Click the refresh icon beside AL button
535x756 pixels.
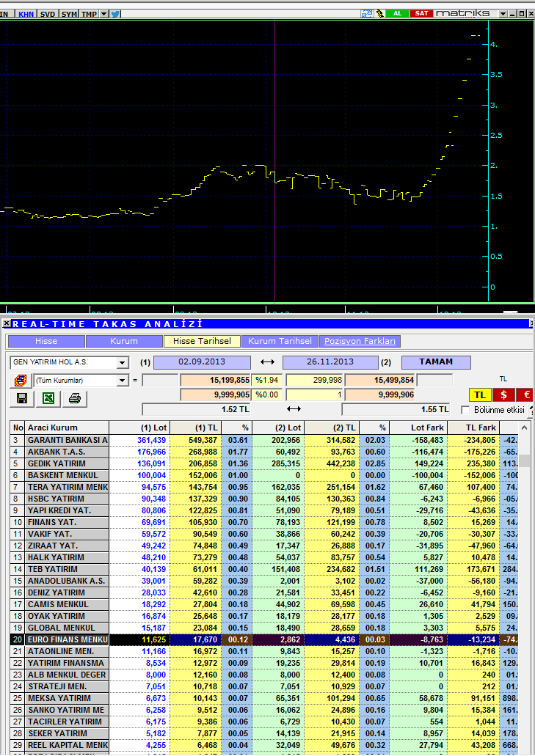(x=367, y=13)
